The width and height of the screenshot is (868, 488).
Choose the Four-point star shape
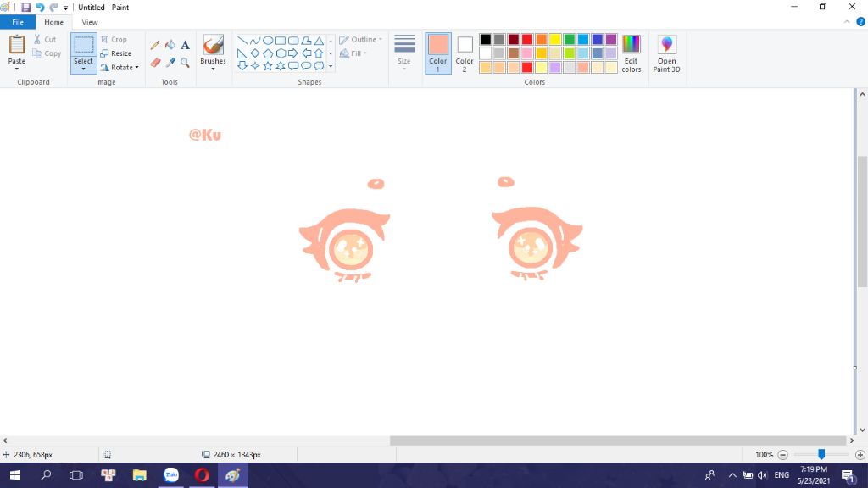point(254,66)
